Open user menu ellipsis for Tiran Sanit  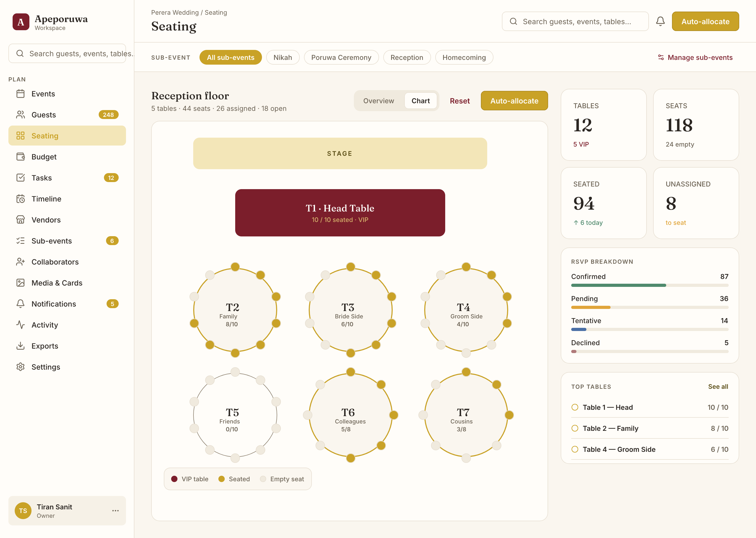(x=115, y=510)
